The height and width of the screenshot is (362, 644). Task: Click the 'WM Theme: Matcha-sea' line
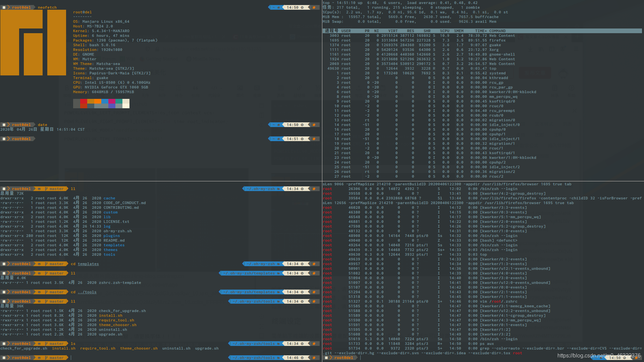pos(97,64)
